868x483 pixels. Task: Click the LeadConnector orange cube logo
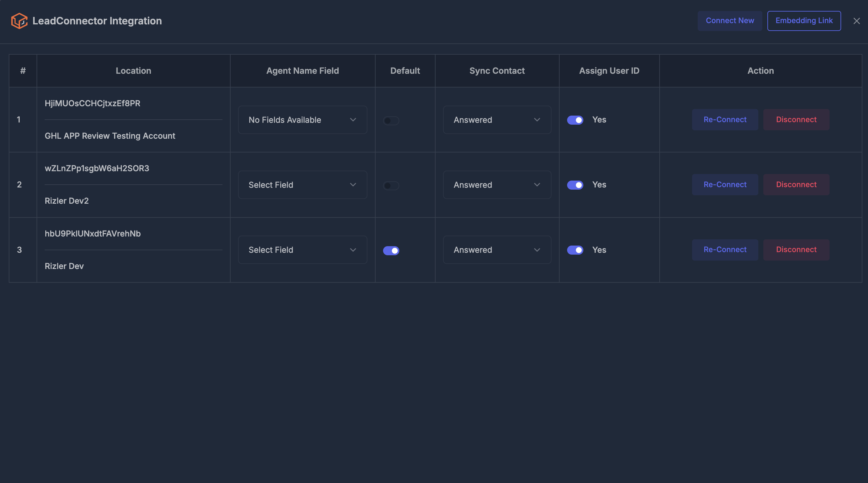click(19, 21)
